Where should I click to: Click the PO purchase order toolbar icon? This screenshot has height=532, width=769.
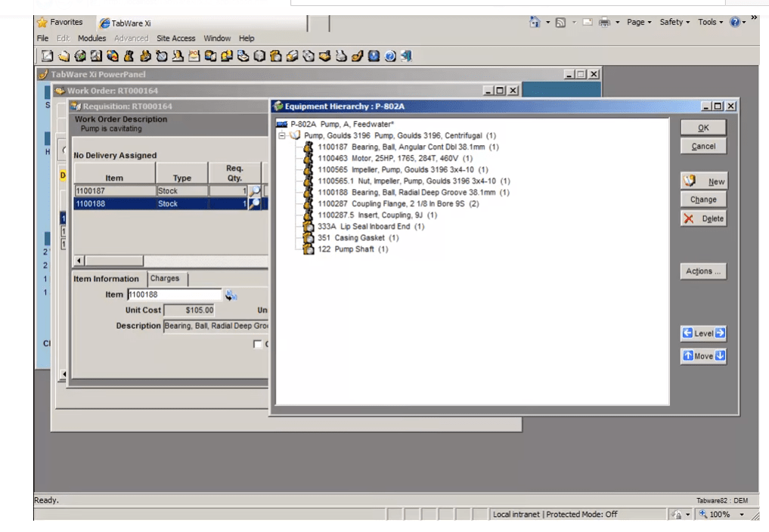pos(194,56)
